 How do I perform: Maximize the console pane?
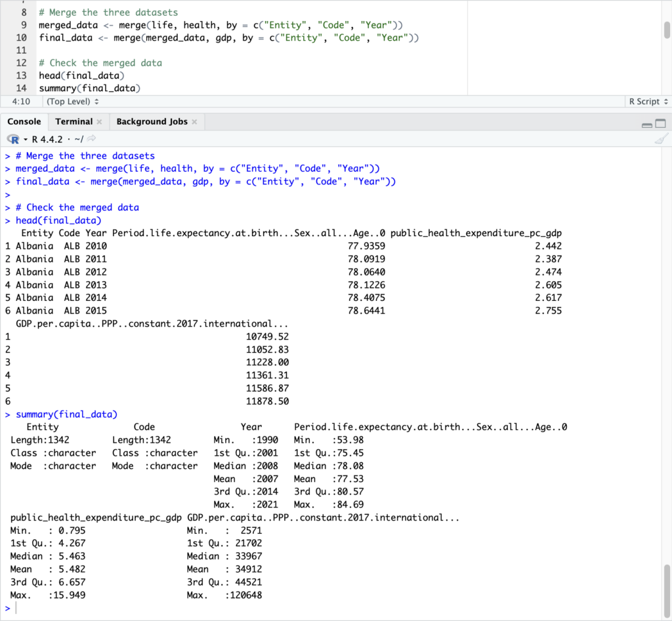(x=660, y=124)
